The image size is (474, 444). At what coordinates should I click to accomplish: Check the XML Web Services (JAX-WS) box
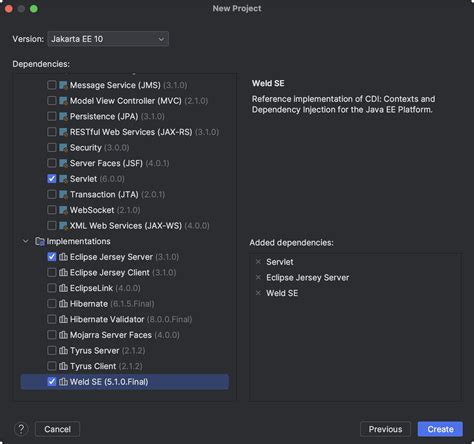coord(52,226)
